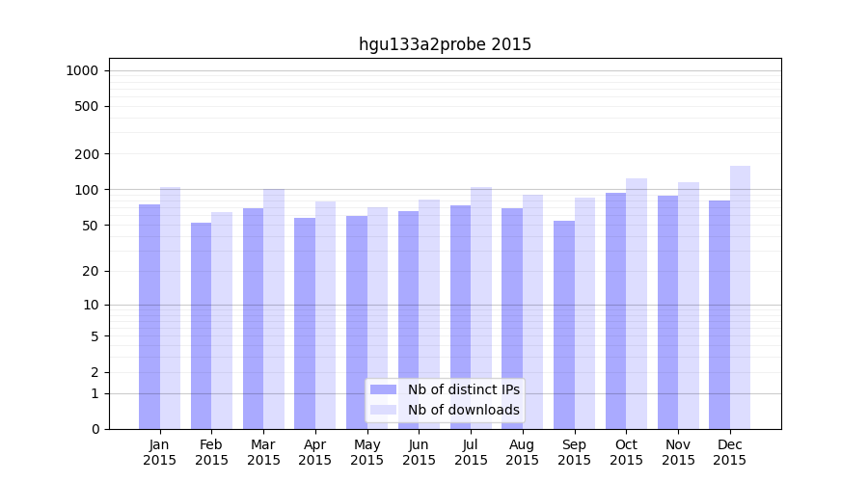The height and width of the screenshot is (482, 868).
Task: Click the Mar 2015 downloads bar
Action: pos(274,308)
